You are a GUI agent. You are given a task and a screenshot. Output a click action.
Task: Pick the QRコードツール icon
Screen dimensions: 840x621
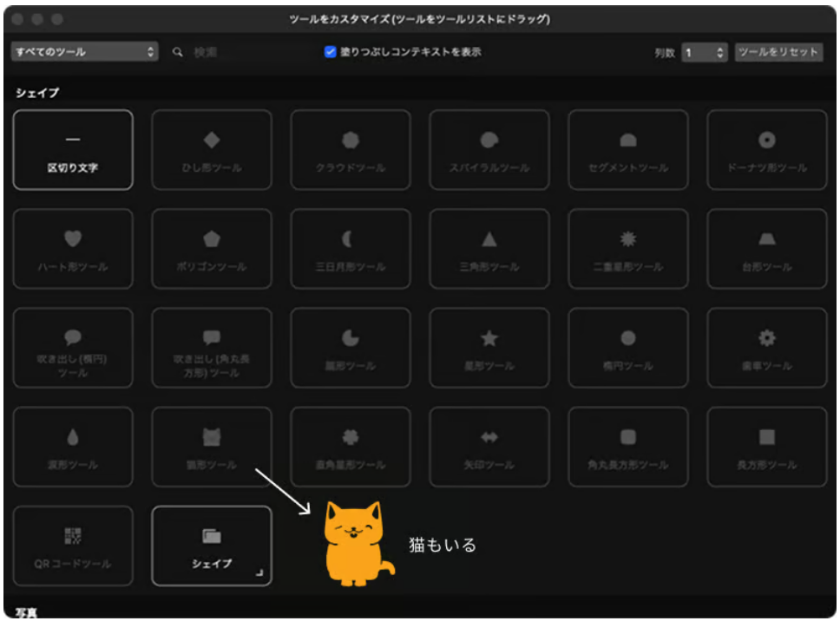[x=73, y=537]
